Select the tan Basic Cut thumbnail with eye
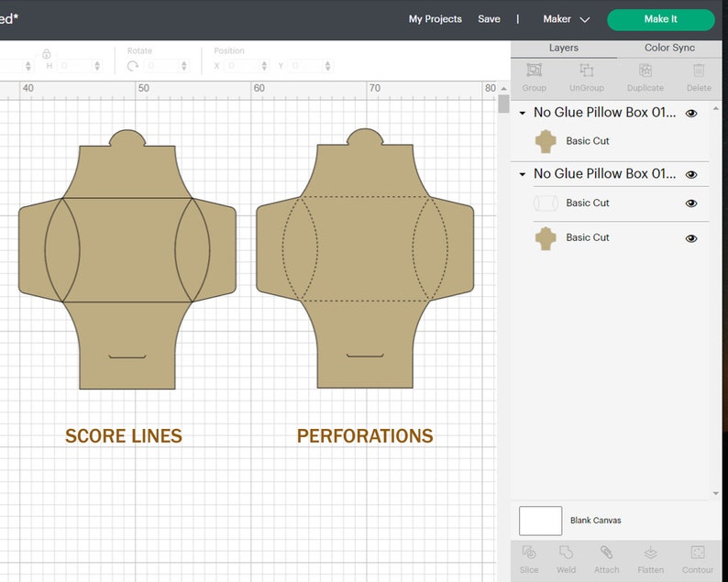Viewport: 728px width, 582px height. (546, 238)
